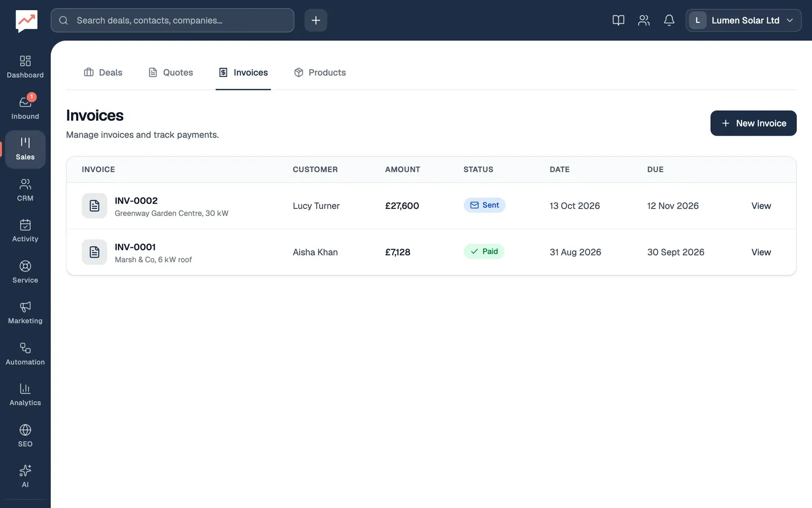Show notifications via the bell icon
812x508 pixels.
click(669, 20)
